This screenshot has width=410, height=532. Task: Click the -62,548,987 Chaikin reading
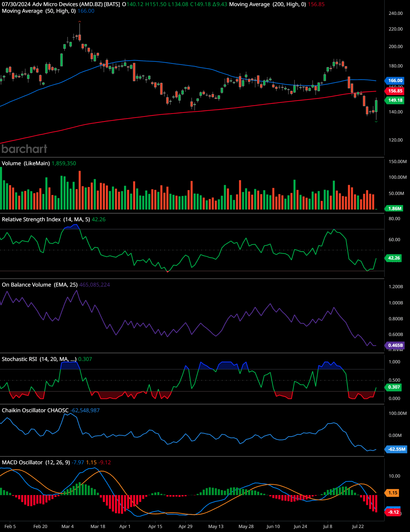[x=85, y=410]
